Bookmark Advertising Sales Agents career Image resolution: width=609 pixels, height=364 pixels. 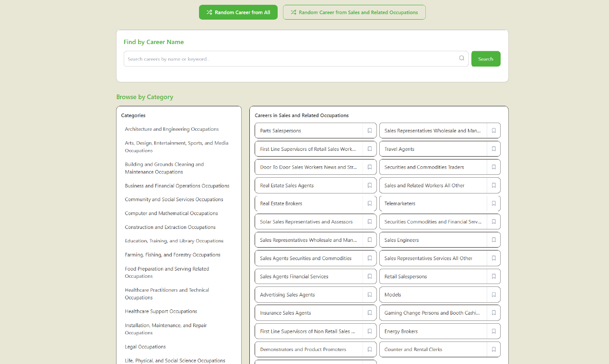tap(370, 295)
